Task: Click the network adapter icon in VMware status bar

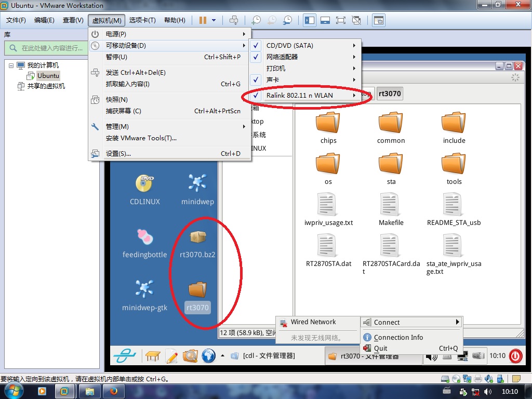Action: click(467, 379)
